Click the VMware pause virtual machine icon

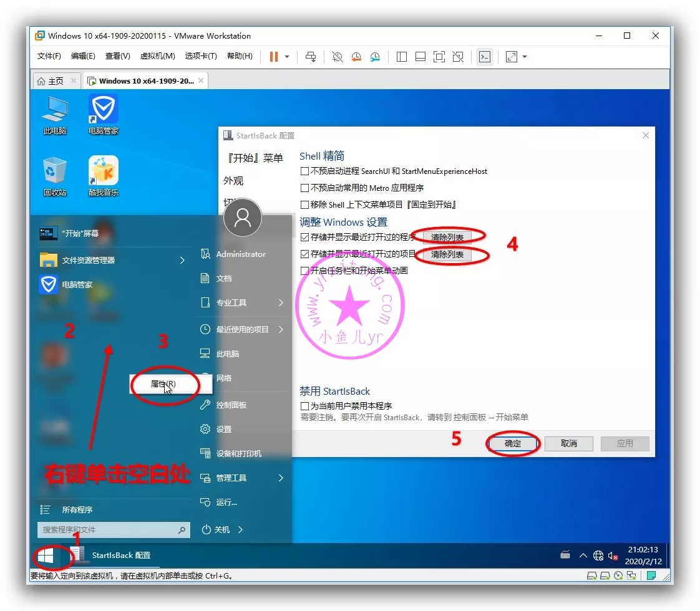pos(273,57)
